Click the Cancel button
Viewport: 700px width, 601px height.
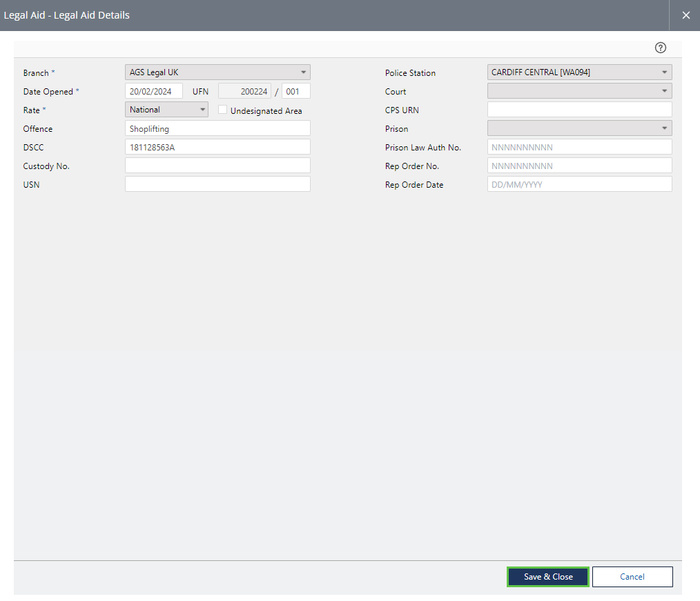(x=632, y=577)
